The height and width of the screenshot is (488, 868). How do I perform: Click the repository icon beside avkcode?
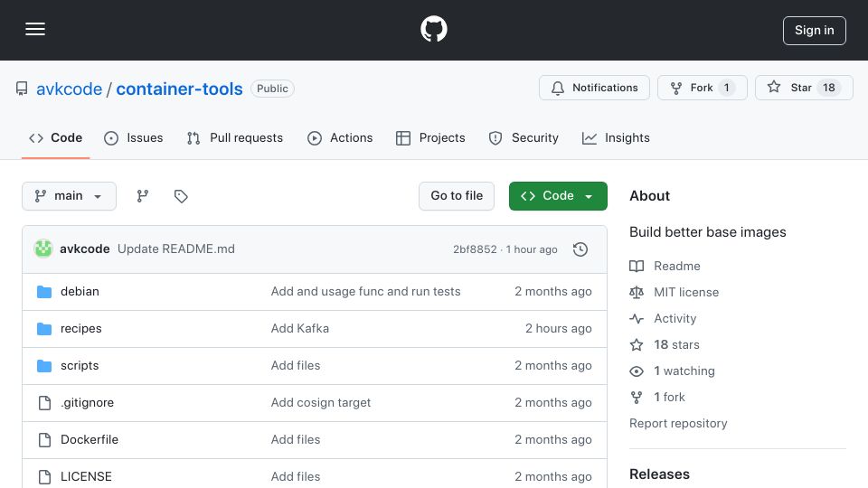22,89
